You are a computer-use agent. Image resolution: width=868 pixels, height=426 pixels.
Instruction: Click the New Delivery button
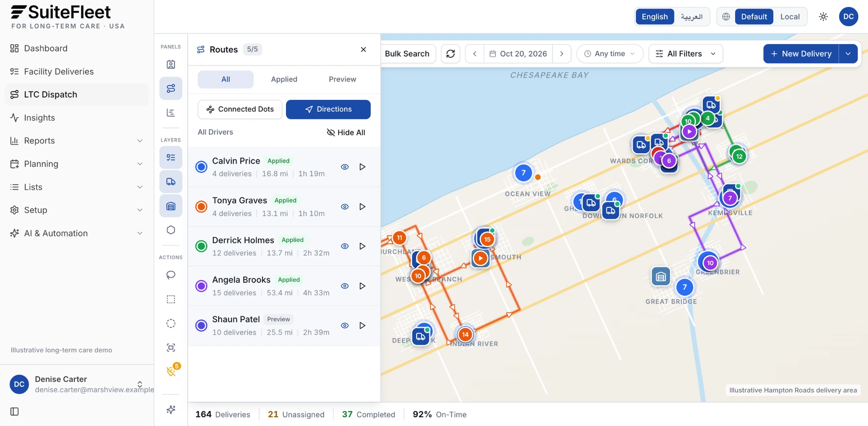(x=801, y=54)
